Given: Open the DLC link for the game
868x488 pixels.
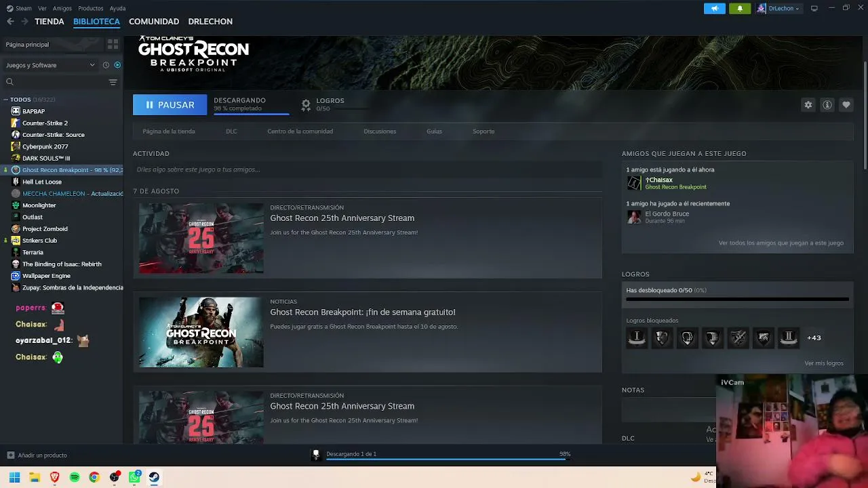Looking at the screenshot, I should [231, 131].
